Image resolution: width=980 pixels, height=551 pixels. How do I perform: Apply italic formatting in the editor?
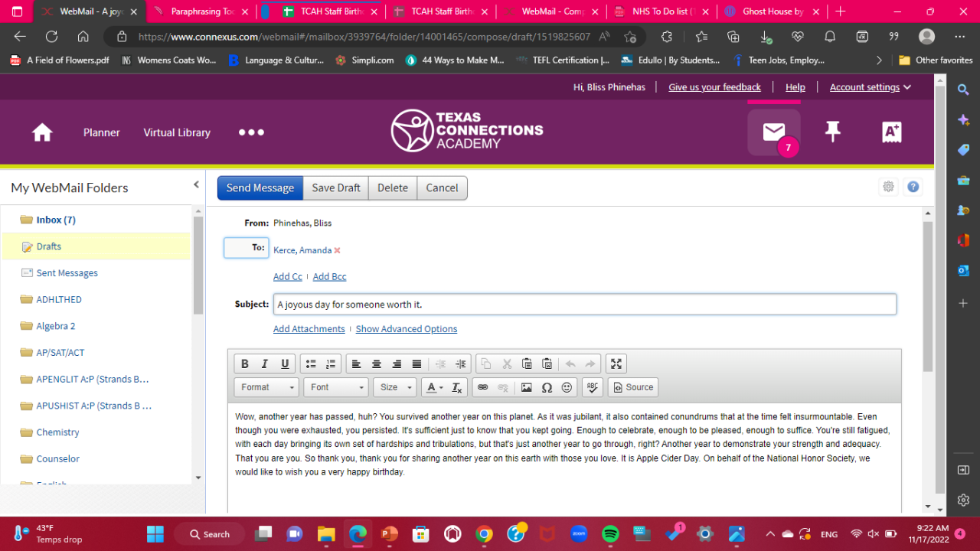[265, 364]
